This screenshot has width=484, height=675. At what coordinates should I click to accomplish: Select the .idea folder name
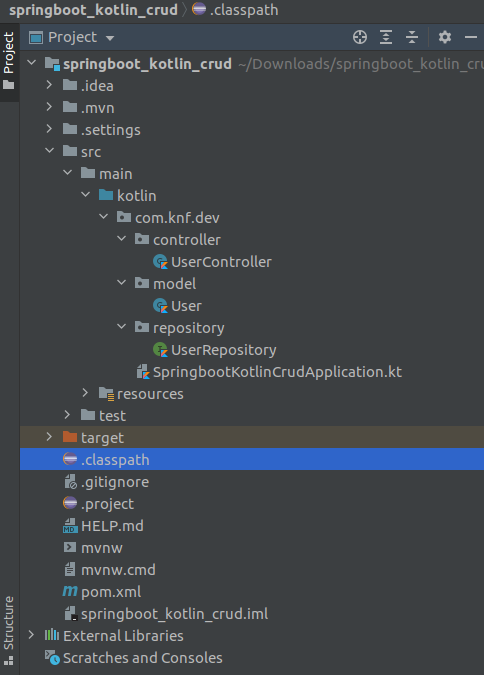97,86
